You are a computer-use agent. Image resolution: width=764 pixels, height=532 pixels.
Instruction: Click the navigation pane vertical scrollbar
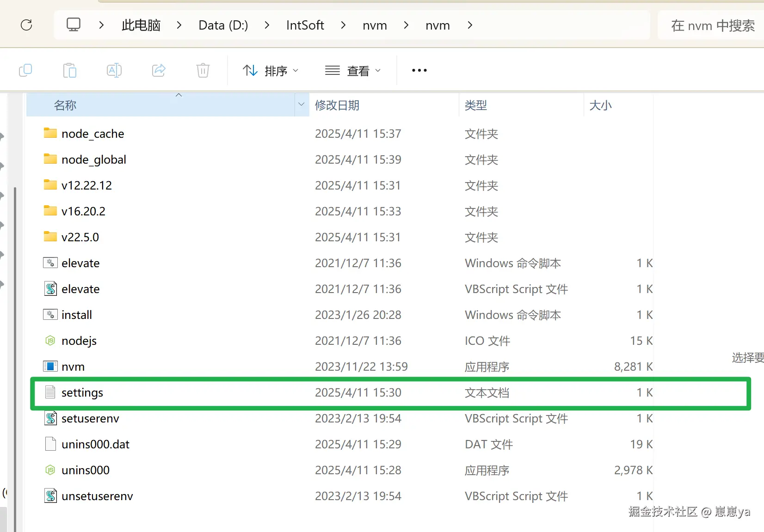click(x=15, y=359)
